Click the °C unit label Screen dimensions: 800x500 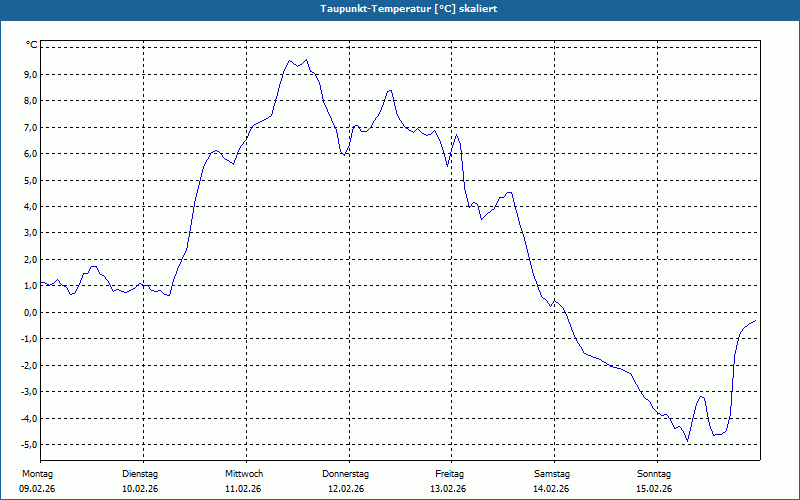tap(32, 45)
